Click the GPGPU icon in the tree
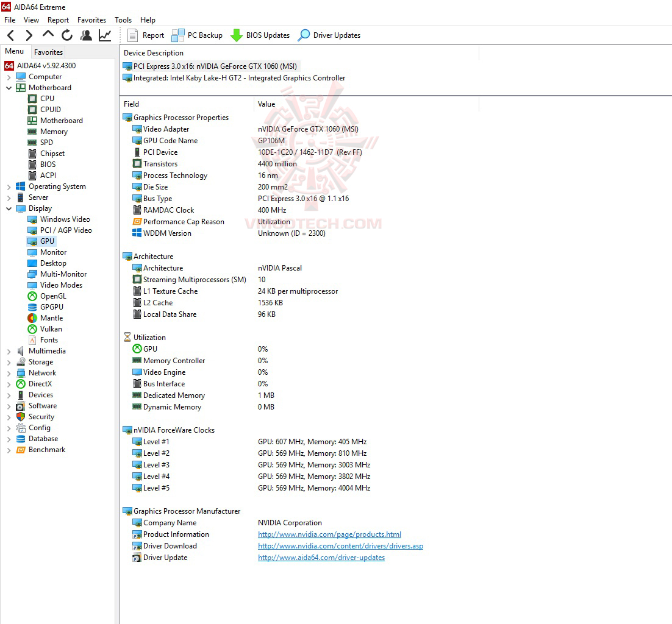Viewport: 672px width, 624px height. (x=32, y=307)
